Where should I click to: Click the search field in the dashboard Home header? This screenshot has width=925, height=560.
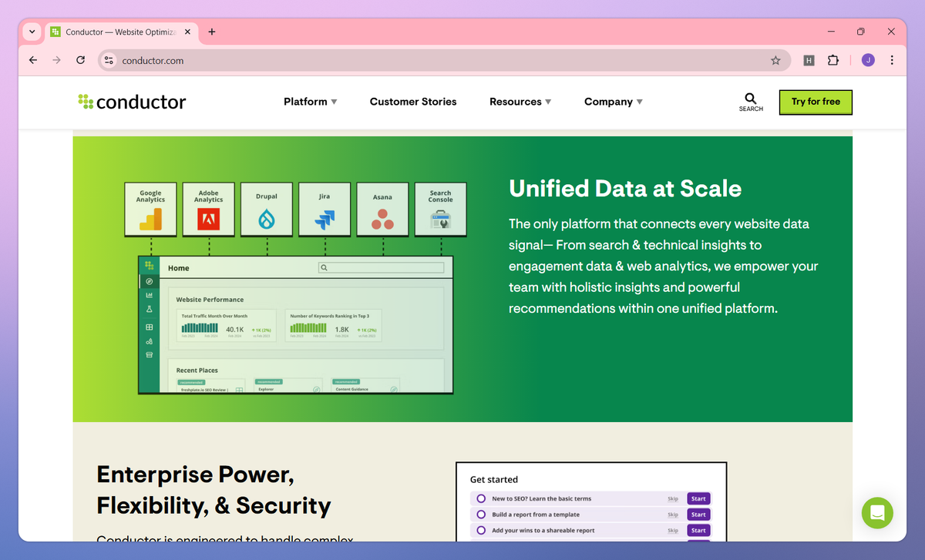click(x=381, y=267)
